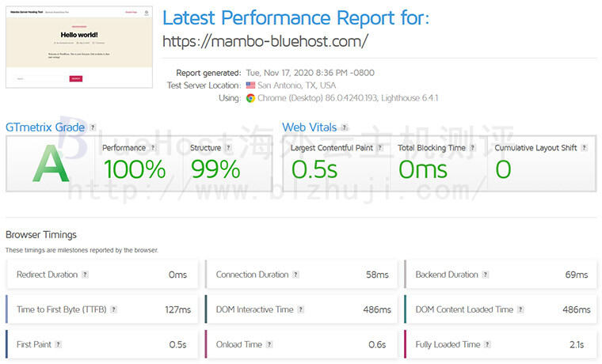Click the Backend Duration help icon

486,275
